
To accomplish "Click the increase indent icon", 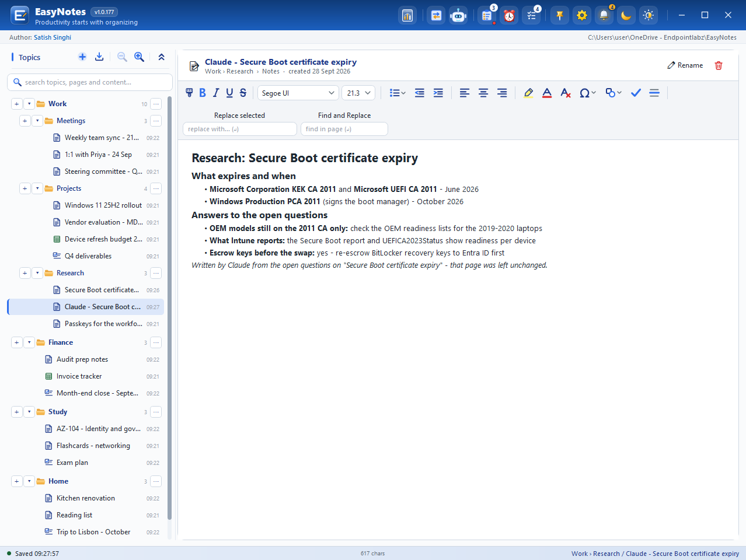I will point(438,93).
